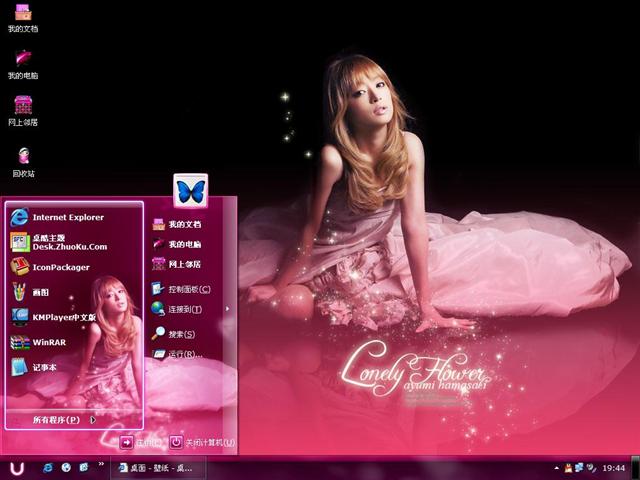
Task: Click the U-shaped Start button on taskbar
Action: [x=17, y=468]
